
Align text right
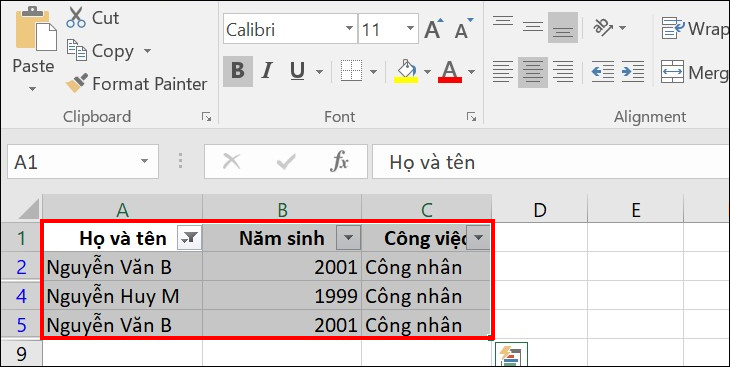563,72
